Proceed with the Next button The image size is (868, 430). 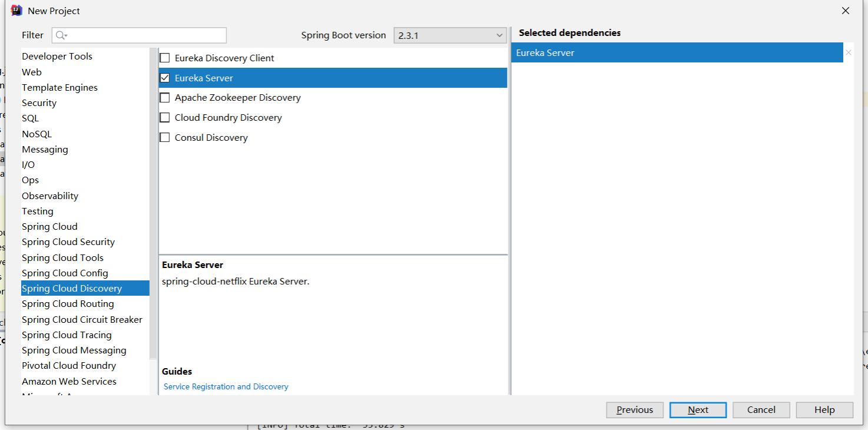698,410
